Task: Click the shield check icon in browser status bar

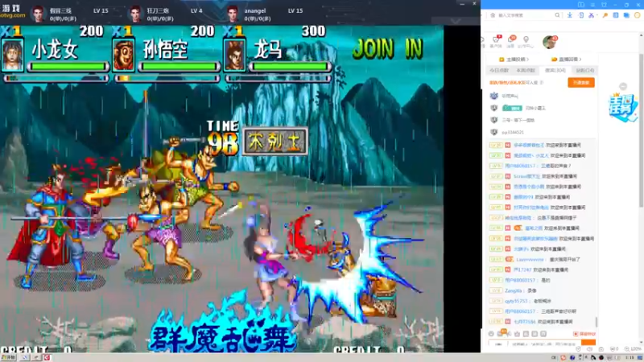Action: [x=578, y=349]
